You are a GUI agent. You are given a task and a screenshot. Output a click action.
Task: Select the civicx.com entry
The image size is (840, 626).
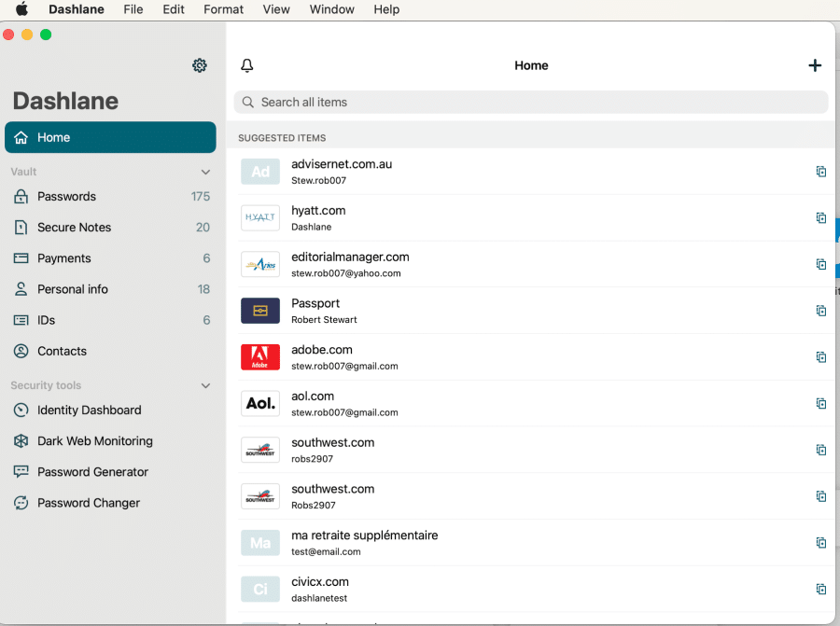[x=530, y=589]
